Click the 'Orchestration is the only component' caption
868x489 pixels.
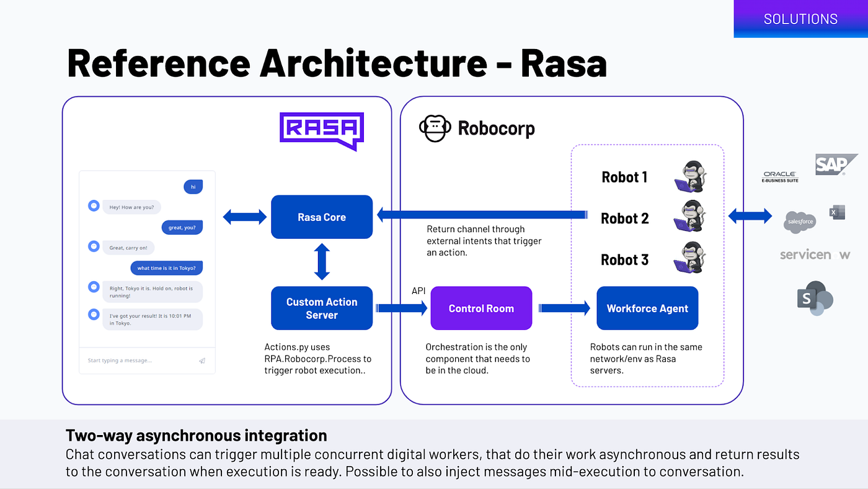tap(477, 359)
